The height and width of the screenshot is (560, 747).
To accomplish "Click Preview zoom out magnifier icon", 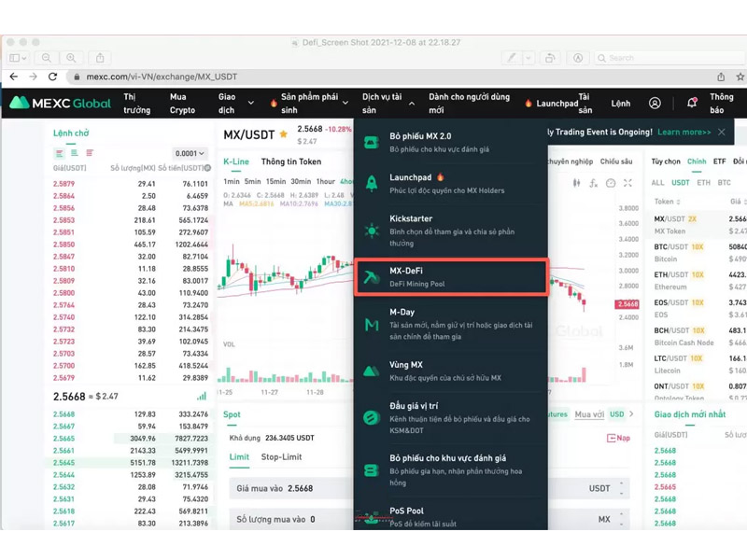I will 46,58.
